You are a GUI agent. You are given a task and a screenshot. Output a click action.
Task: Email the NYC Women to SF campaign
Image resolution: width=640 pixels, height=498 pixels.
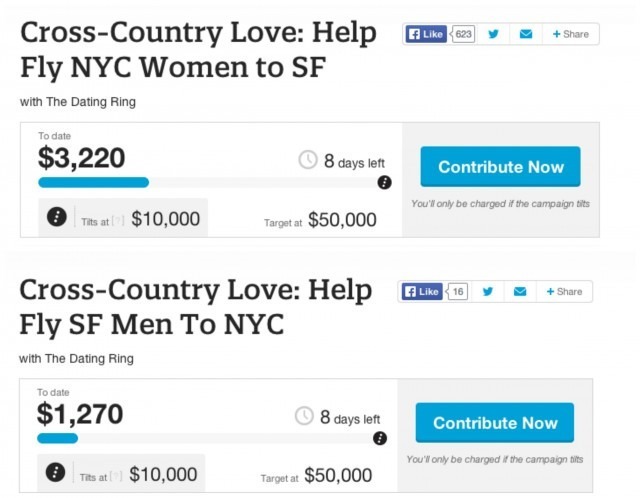[526, 34]
